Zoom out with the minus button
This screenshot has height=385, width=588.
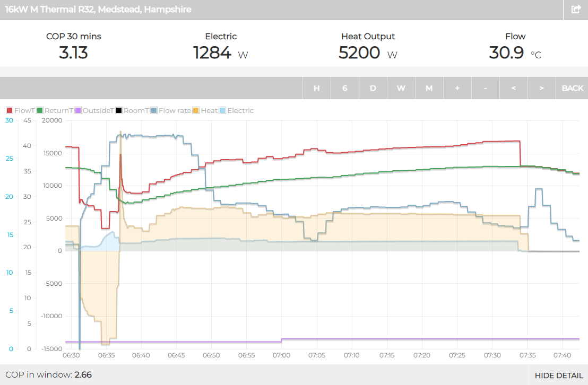pos(486,88)
